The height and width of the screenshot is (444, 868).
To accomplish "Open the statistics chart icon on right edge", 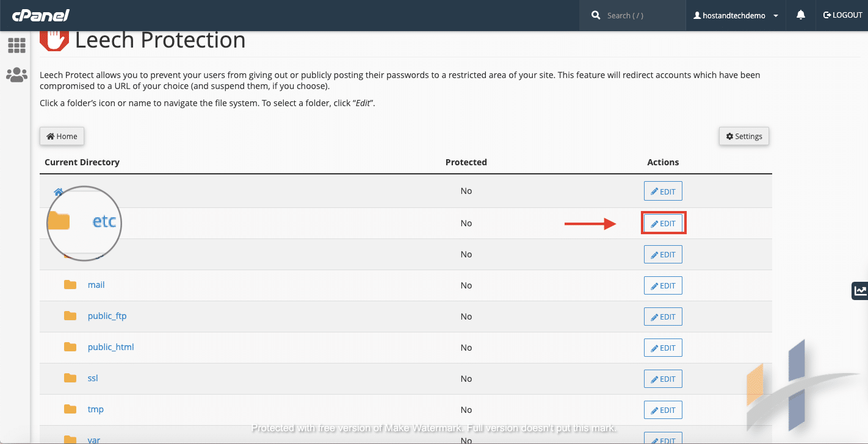I will point(859,290).
